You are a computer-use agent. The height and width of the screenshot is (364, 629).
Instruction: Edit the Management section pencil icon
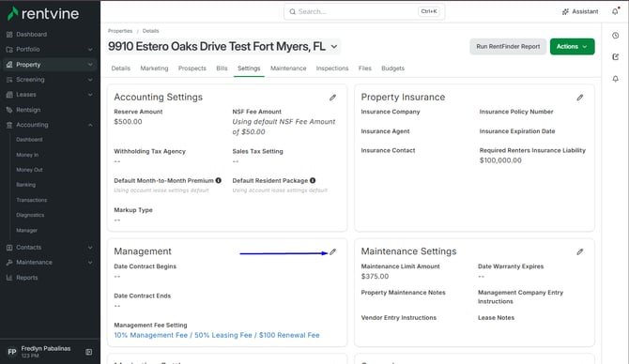pyautogui.click(x=332, y=251)
